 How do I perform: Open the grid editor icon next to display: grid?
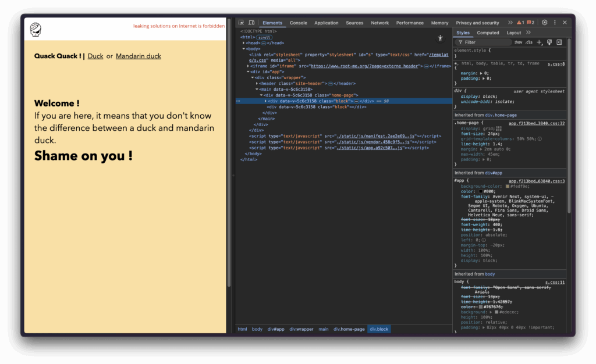pos(498,129)
